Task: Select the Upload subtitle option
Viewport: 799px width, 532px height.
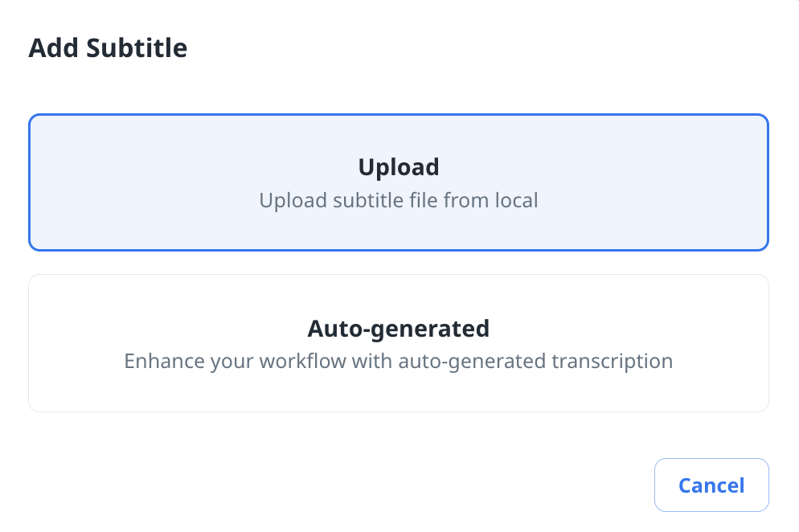Action: 399,182
